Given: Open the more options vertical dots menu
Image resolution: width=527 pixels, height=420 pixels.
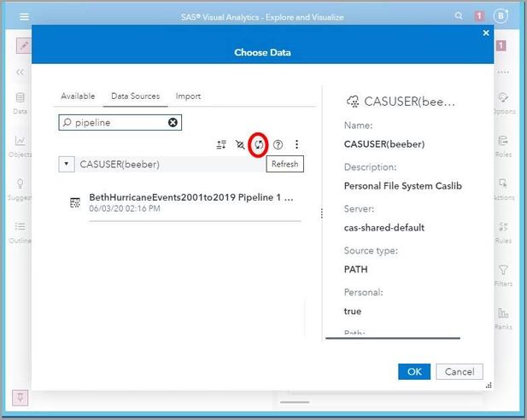Looking at the screenshot, I should 296,144.
